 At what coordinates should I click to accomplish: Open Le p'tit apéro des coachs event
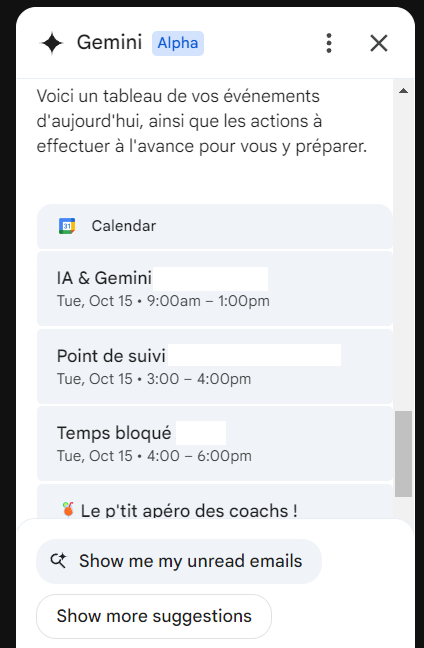click(214, 502)
